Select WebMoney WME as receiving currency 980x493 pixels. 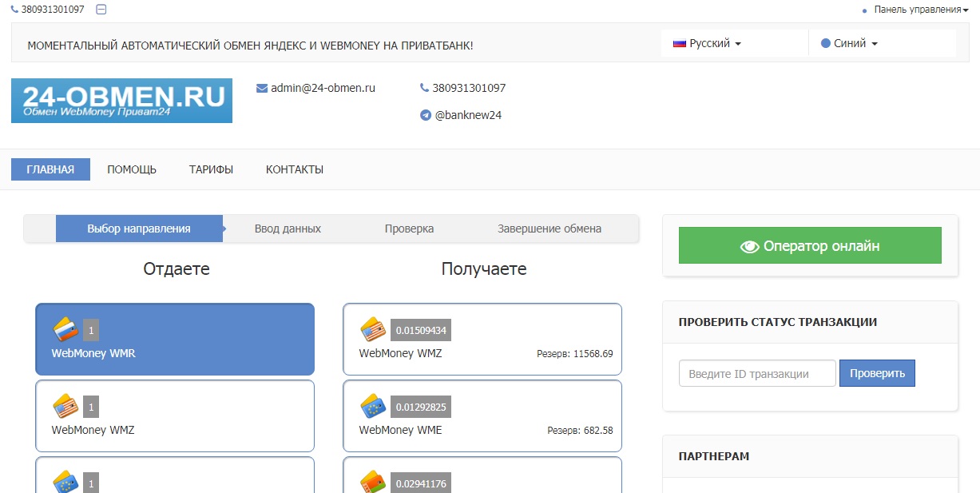[x=482, y=416]
